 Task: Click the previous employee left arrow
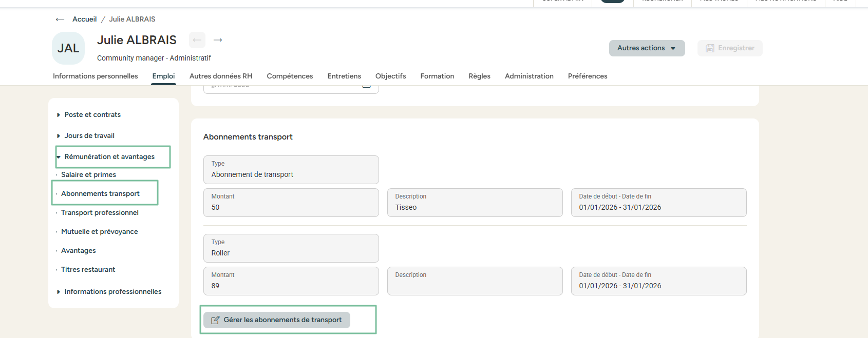tap(197, 40)
